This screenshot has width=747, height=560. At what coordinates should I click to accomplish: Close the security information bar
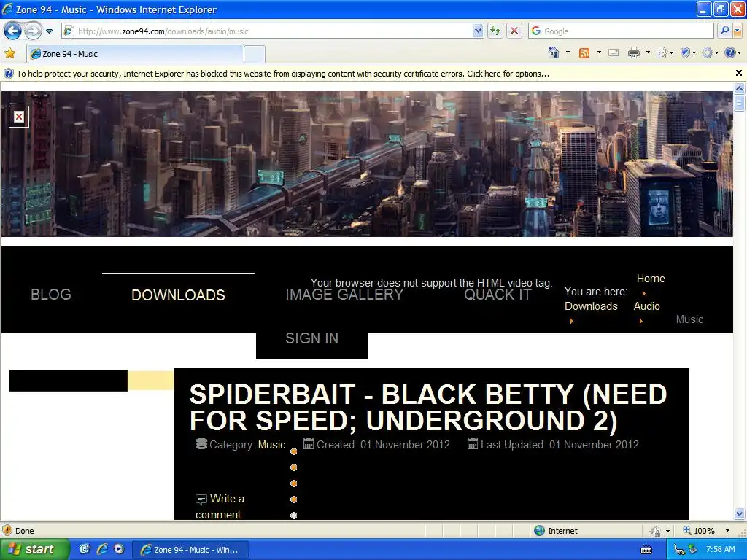738,73
